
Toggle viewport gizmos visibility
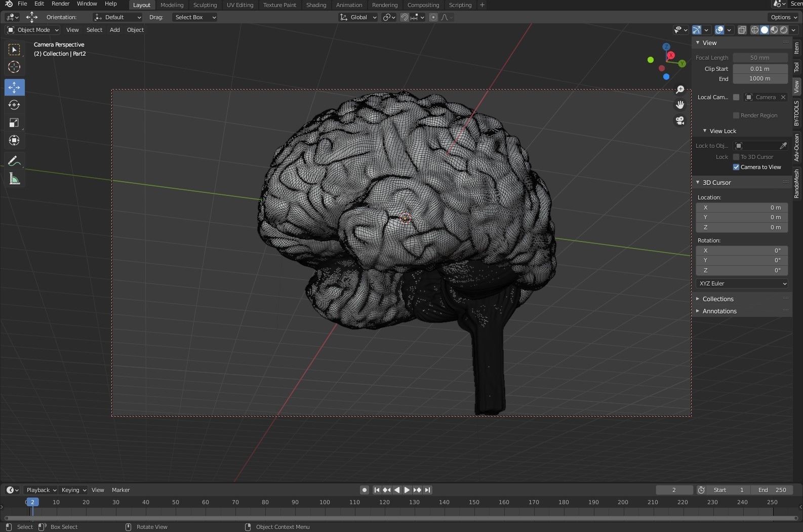697,30
